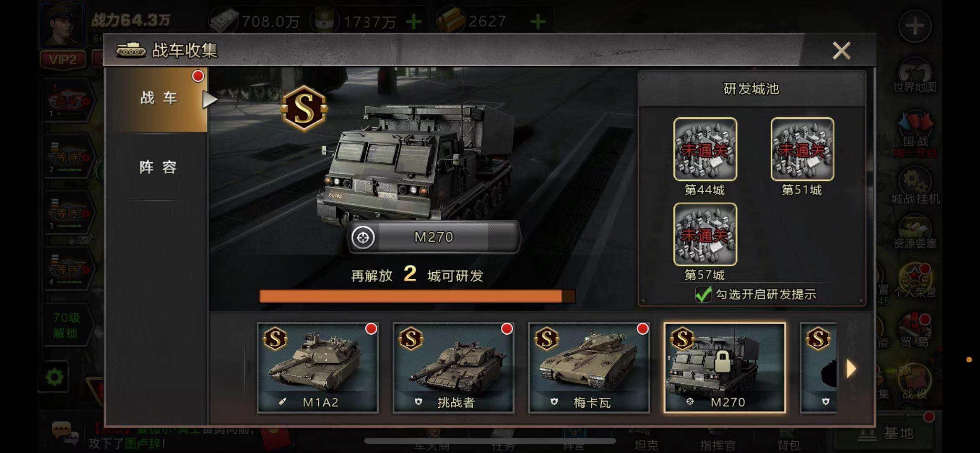Tap the 第51城 city icon
This screenshot has height=453, width=980.
(x=802, y=149)
